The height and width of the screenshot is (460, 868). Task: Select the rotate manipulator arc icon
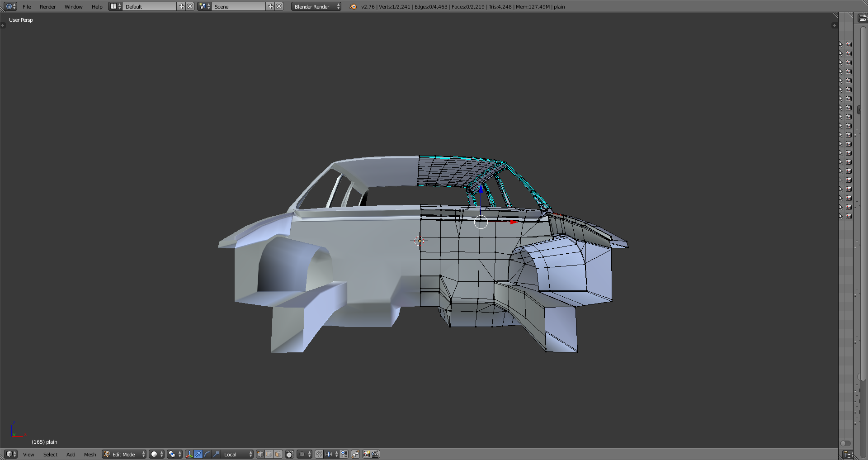click(207, 454)
